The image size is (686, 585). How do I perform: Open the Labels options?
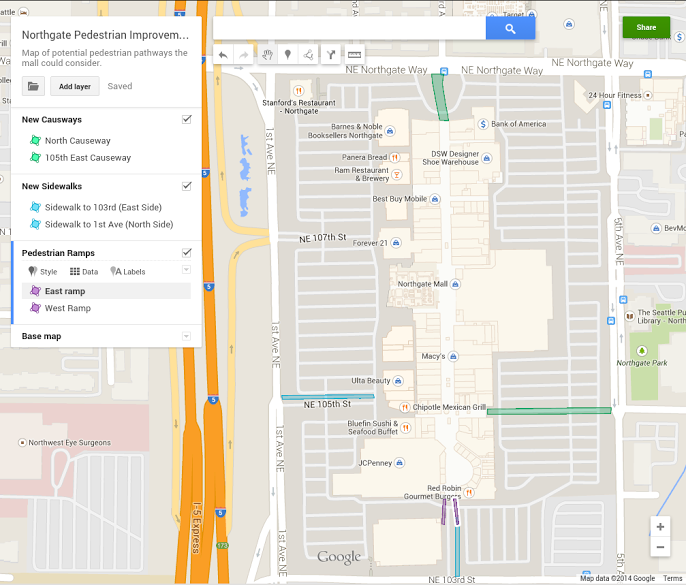coord(128,272)
